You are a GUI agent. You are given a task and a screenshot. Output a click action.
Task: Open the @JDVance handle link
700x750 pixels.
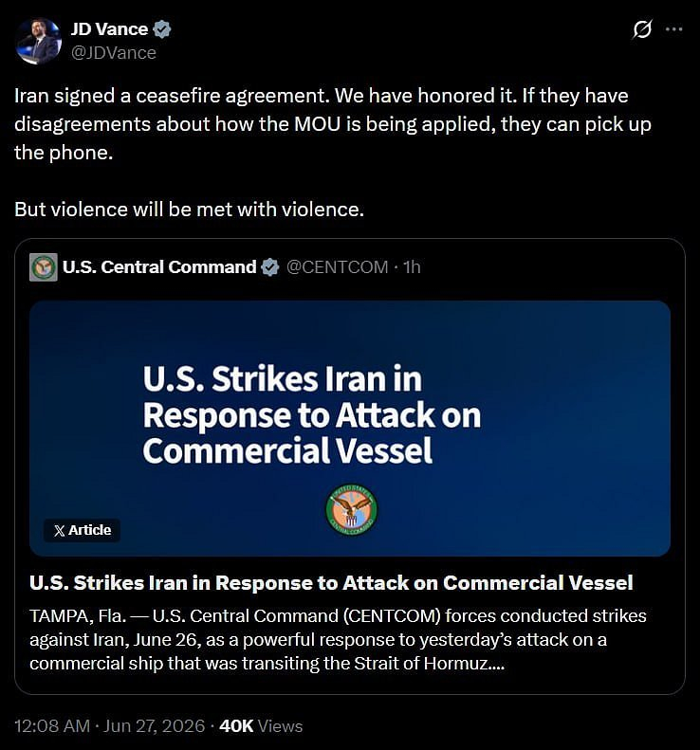pyautogui.click(x=114, y=52)
